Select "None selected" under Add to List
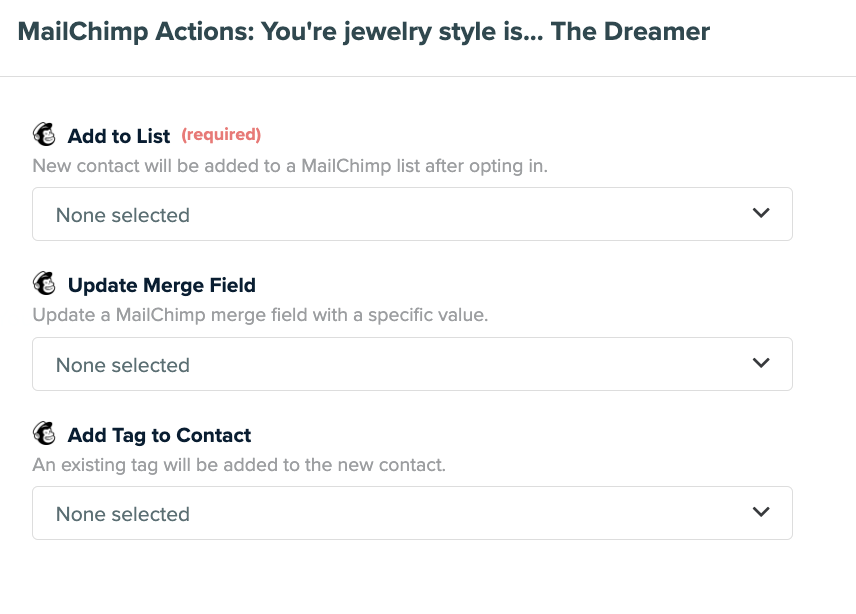The image size is (856, 614). [x=122, y=214]
